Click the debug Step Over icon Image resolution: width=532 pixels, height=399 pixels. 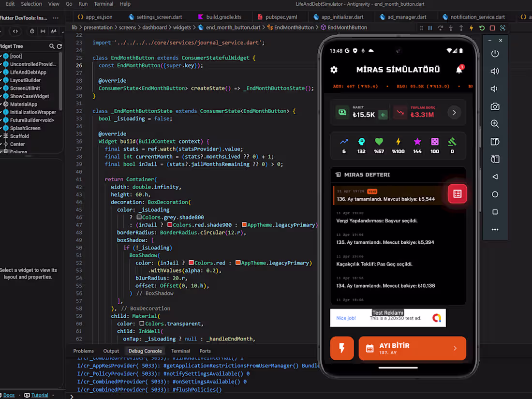(x=441, y=28)
